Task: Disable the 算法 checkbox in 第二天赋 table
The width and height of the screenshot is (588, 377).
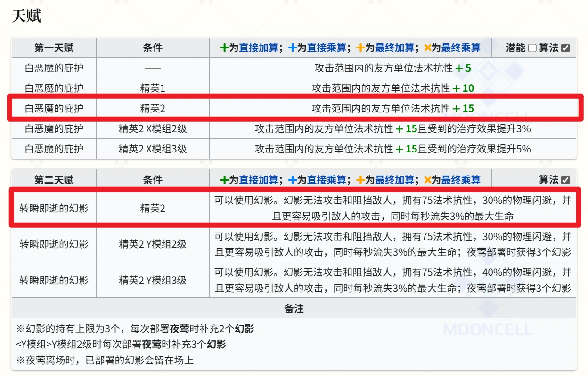Action: click(565, 179)
